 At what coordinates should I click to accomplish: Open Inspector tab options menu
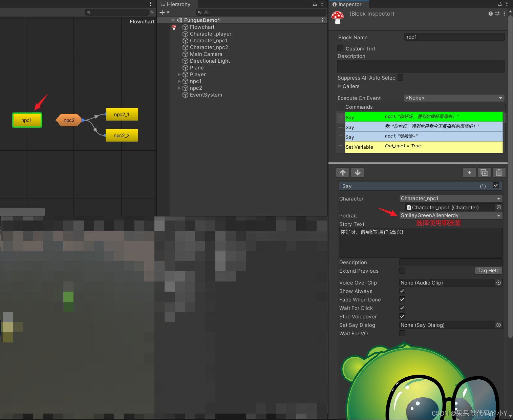pos(507,4)
